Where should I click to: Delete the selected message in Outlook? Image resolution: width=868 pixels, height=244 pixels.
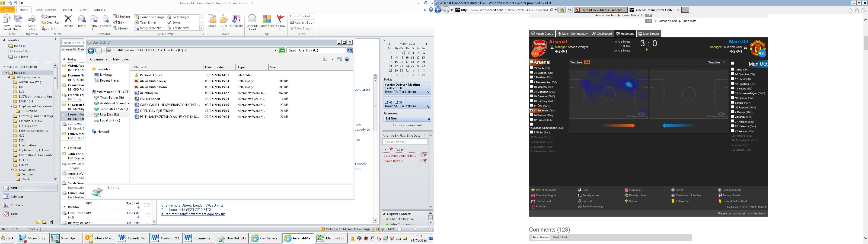tap(68, 21)
